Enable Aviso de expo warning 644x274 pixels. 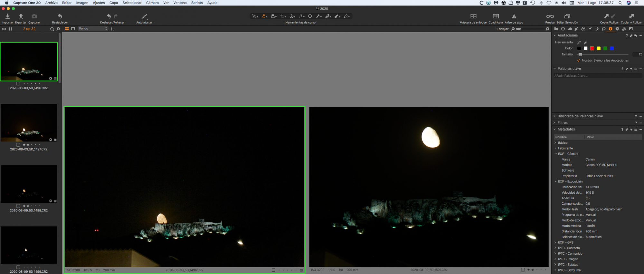pyautogui.click(x=514, y=16)
